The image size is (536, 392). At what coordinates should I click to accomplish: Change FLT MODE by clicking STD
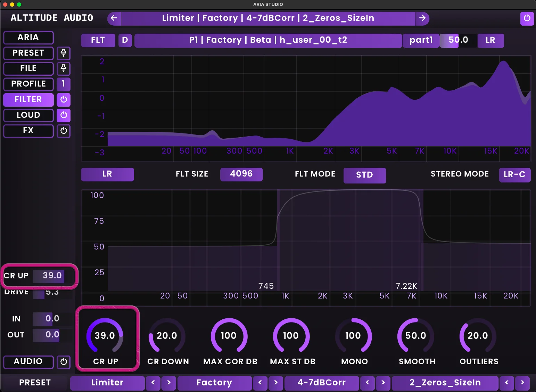pyautogui.click(x=364, y=175)
